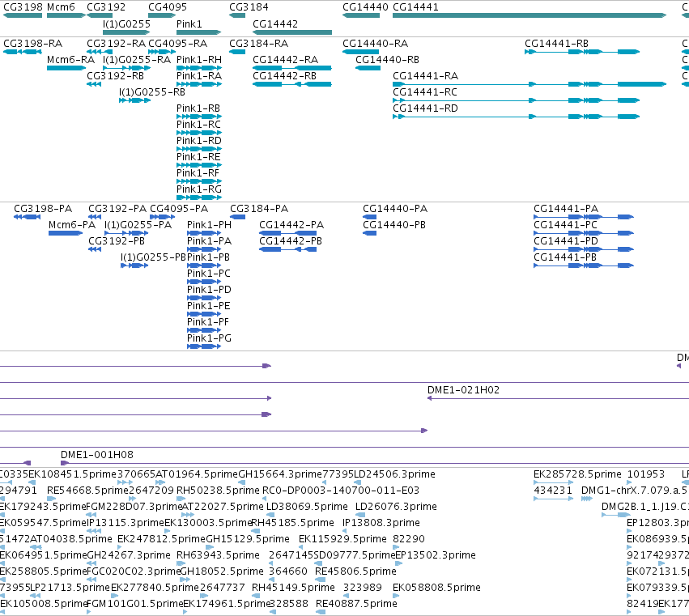The width and height of the screenshot is (689, 616).
Task: Click protein Pink1-PG
Action: tap(209, 338)
